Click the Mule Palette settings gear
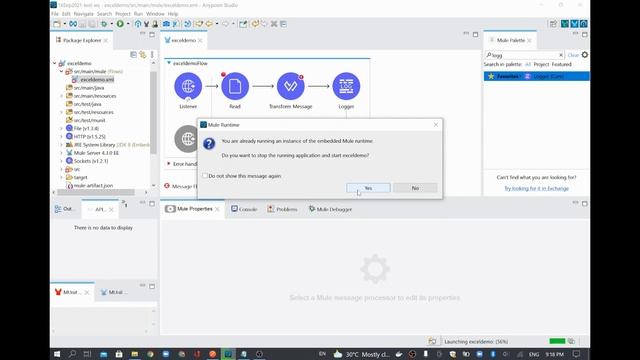Image resolution: width=640 pixels, height=360 pixels. (x=585, y=55)
